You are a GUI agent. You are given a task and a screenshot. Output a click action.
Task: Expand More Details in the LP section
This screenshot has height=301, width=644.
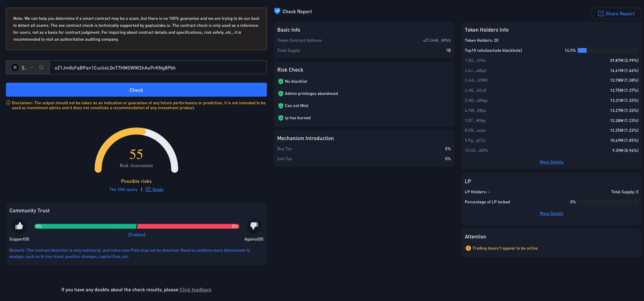(x=551, y=213)
